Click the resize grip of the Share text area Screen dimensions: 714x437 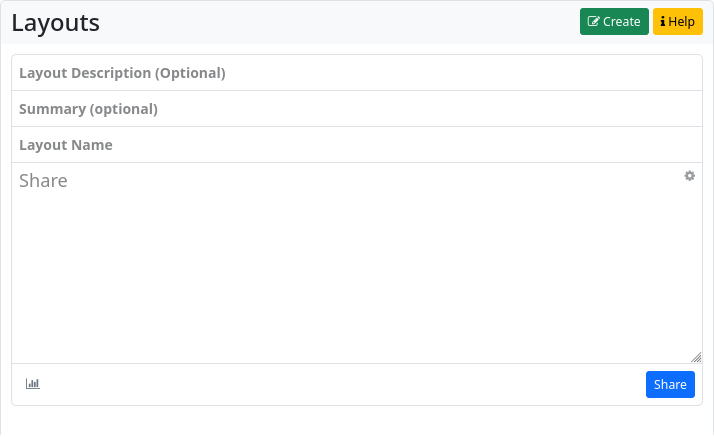tap(696, 357)
